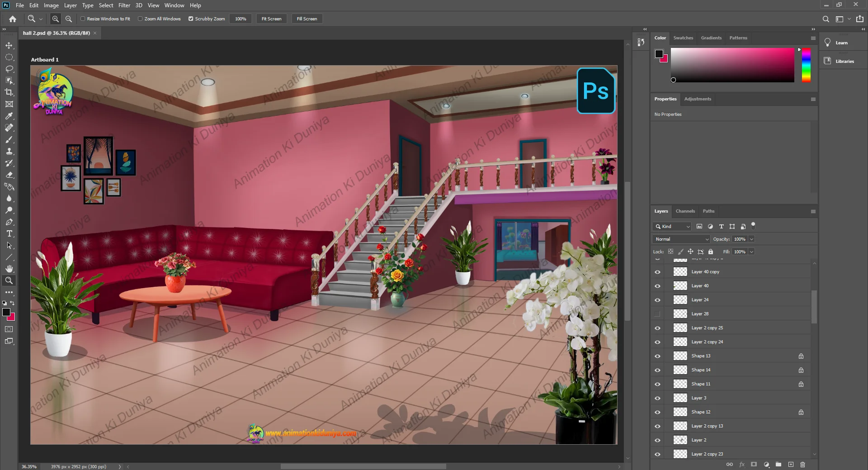Delete layer using trash icon
This screenshot has width=868, height=470.
pos(802,465)
